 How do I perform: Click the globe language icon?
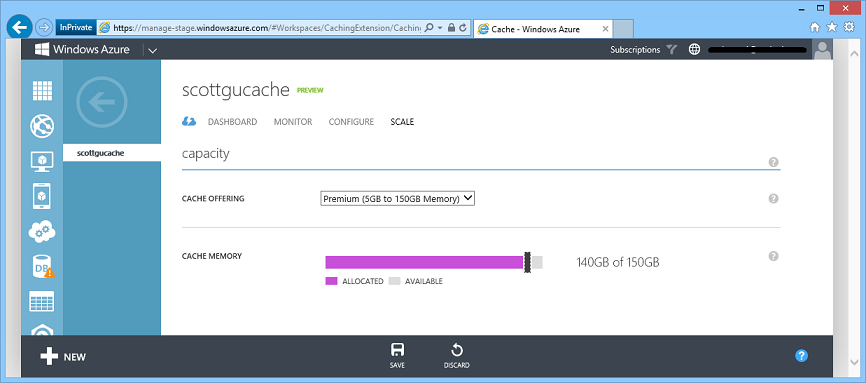694,50
